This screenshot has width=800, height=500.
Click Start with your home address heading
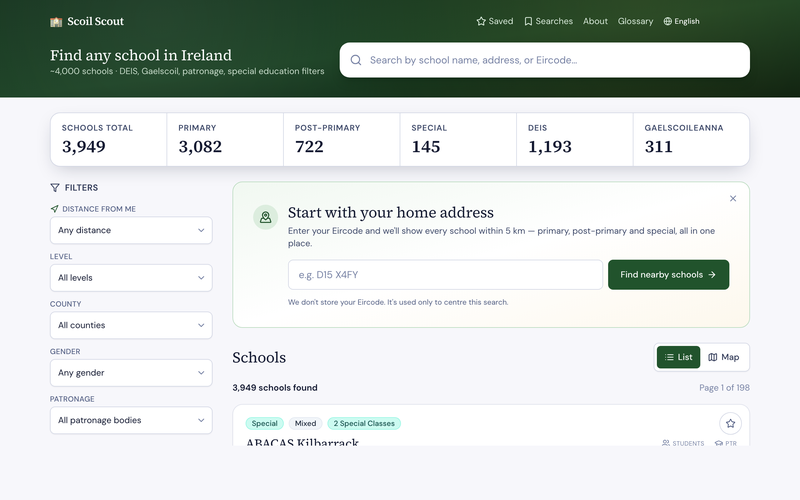[x=391, y=212]
